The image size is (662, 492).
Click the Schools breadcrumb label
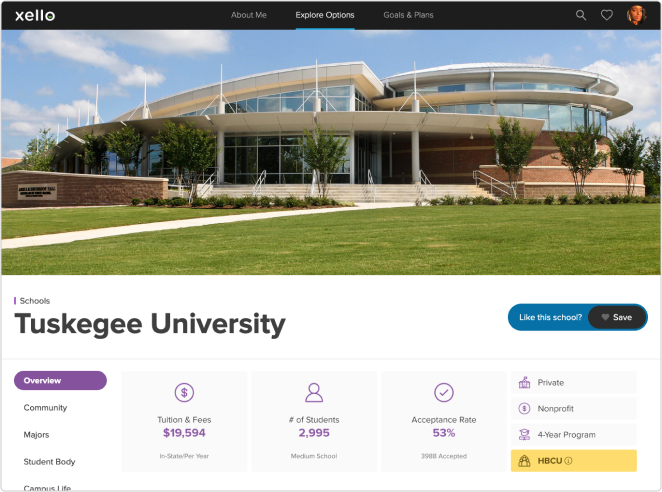coord(35,301)
